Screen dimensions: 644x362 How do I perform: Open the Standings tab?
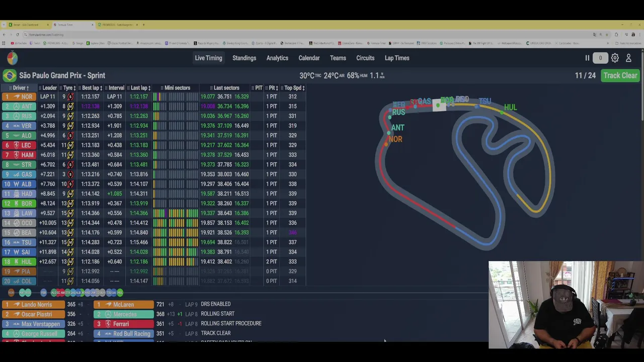(x=244, y=58)
